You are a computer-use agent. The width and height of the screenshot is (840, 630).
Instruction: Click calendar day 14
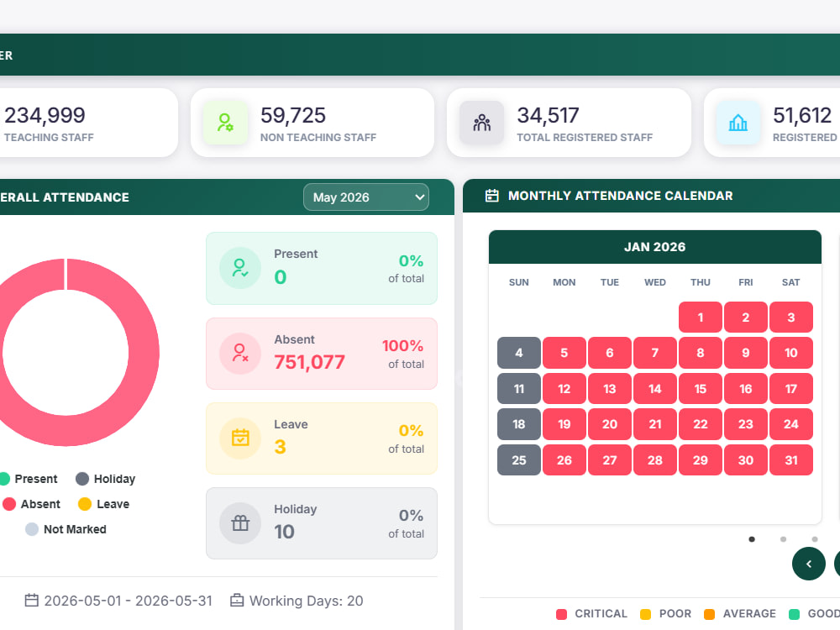coord(655,388)
